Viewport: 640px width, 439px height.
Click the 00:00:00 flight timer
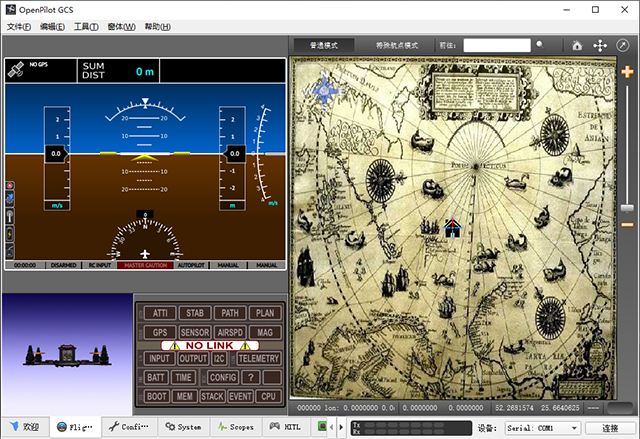[25, 265]
